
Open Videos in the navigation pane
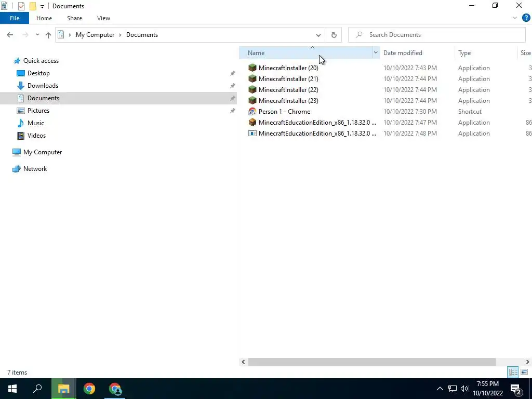pyautogui.click(x=36, y=136)
